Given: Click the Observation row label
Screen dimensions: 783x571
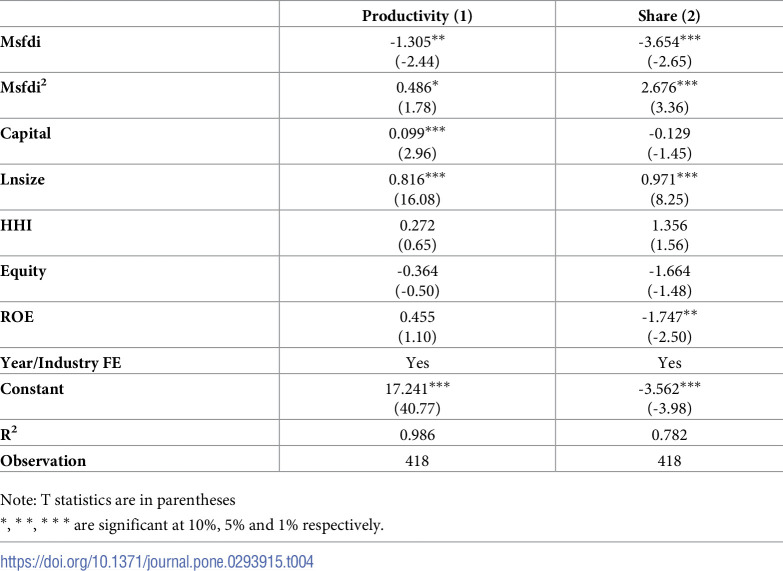Looking at the screenshot, I should pyautogui.click(x=43, y=460).
